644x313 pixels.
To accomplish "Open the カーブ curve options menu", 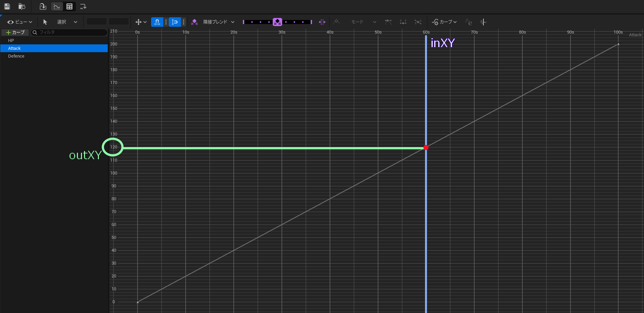I will [444, 22].
